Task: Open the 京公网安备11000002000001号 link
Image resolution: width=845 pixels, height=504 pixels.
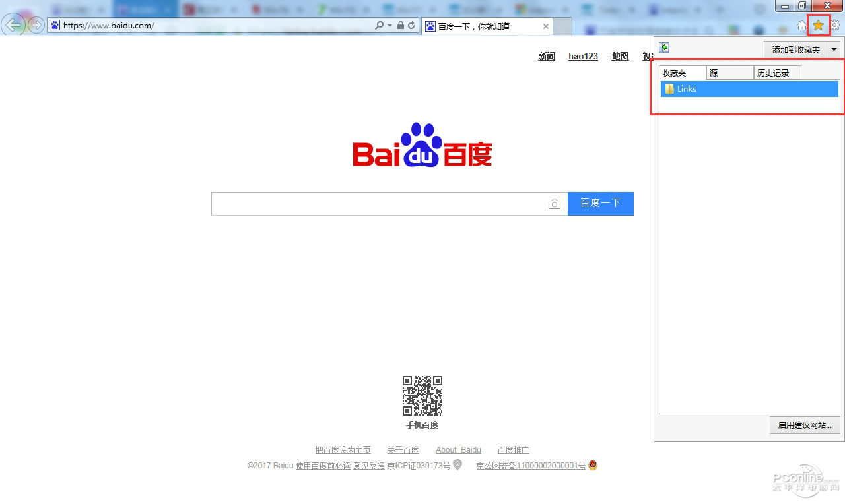Action: (x=531, y=466)
